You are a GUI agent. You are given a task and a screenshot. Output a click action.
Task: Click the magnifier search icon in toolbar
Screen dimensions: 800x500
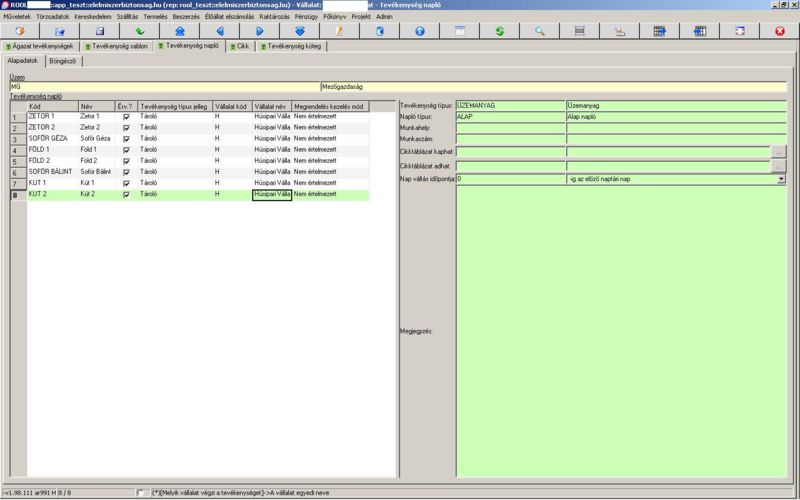click(539, 32)
